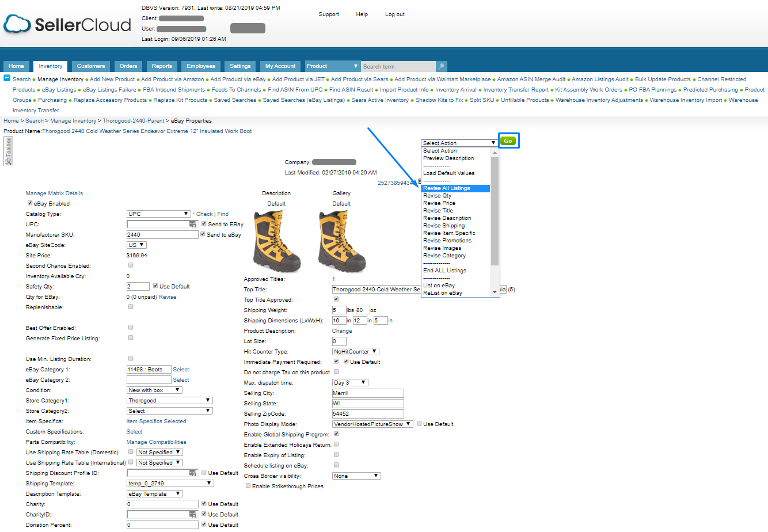Click the green Go button
The height and width of the screenshot is (532, 768).
point(508,140)
